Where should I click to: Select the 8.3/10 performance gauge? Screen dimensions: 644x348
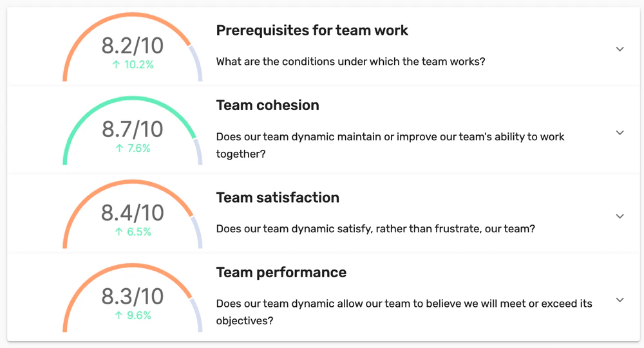[x=133, y=297]
